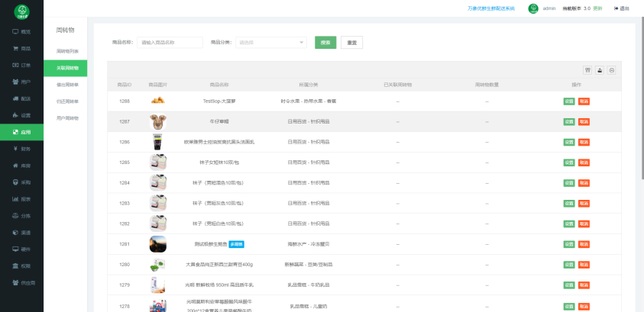
Task: Click 设置 button for product 1281
Action: [x=569, y=244]
